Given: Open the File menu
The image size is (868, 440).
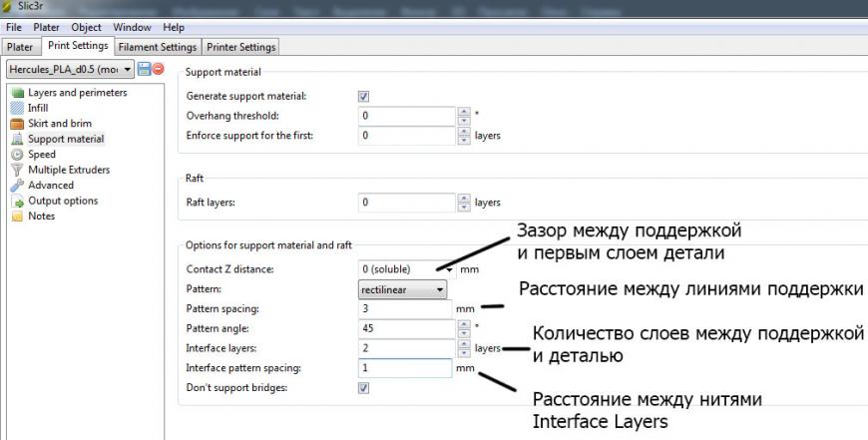Looking at the screenshot, I should 14,27.
